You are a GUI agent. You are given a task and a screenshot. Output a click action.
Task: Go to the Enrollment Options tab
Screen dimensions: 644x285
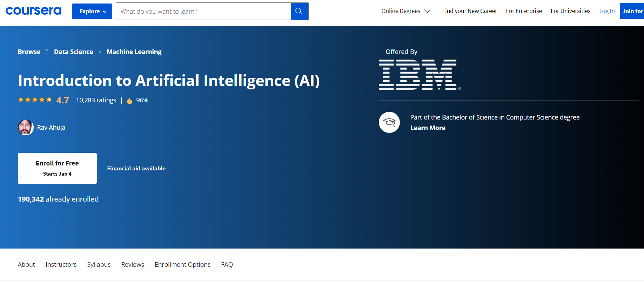coord(182,264)
